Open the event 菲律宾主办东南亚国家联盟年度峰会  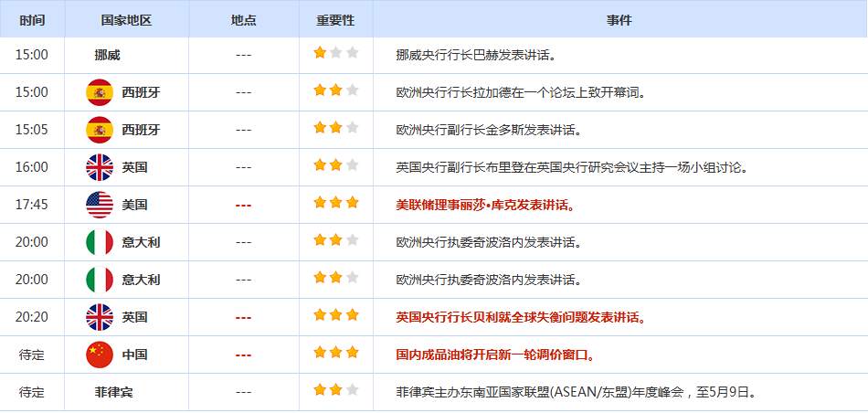[577, 393]
